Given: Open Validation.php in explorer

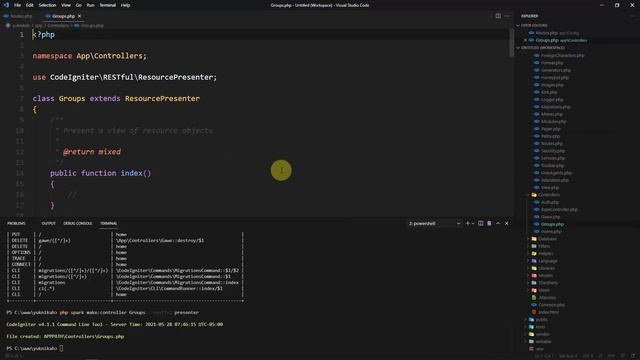Looking at the screenshot, I should pyautogui.click(x=555, y=180).
